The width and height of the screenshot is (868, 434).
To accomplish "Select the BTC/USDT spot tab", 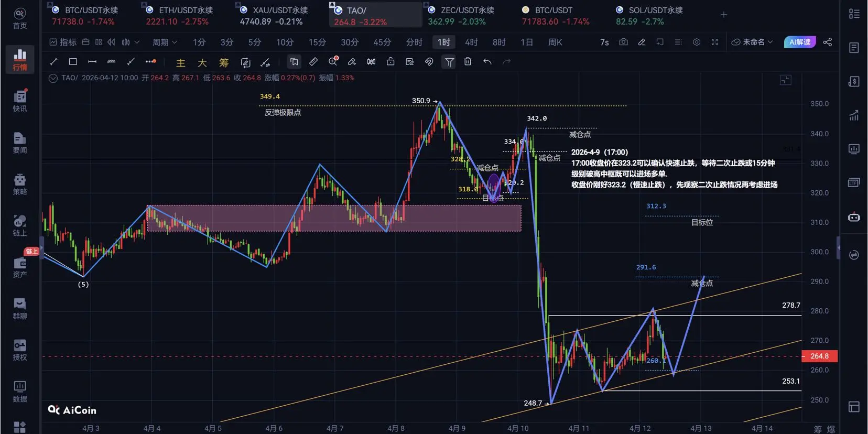I will 556,15.
